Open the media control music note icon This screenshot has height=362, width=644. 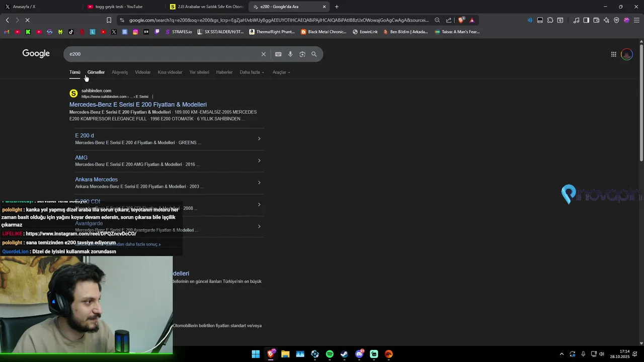click(x=576, y=20)
